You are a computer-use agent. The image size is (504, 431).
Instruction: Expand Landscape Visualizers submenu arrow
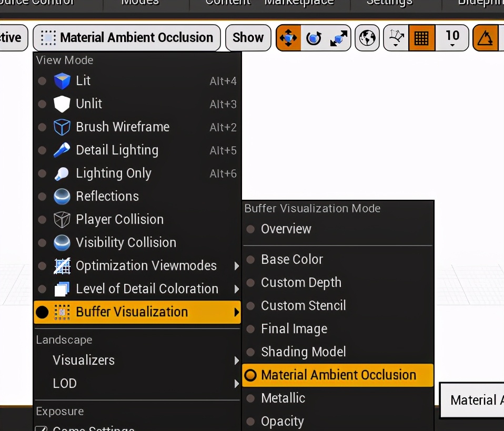tap(237, 361)
